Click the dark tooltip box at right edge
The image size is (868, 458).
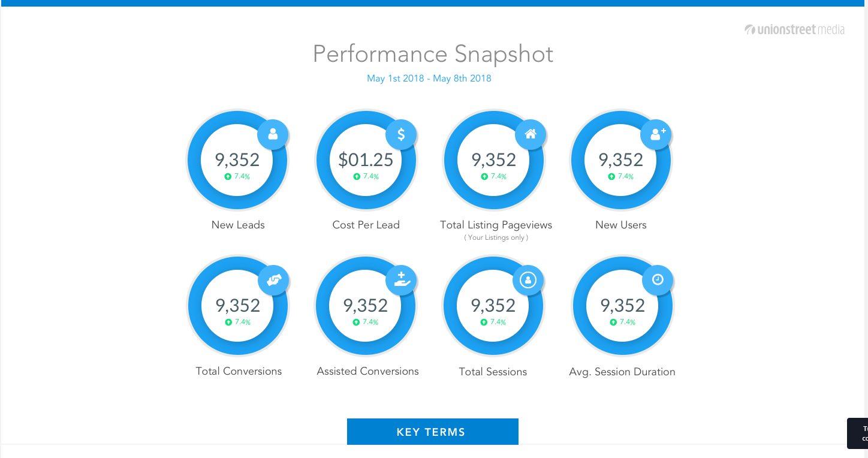coord(858,433)
